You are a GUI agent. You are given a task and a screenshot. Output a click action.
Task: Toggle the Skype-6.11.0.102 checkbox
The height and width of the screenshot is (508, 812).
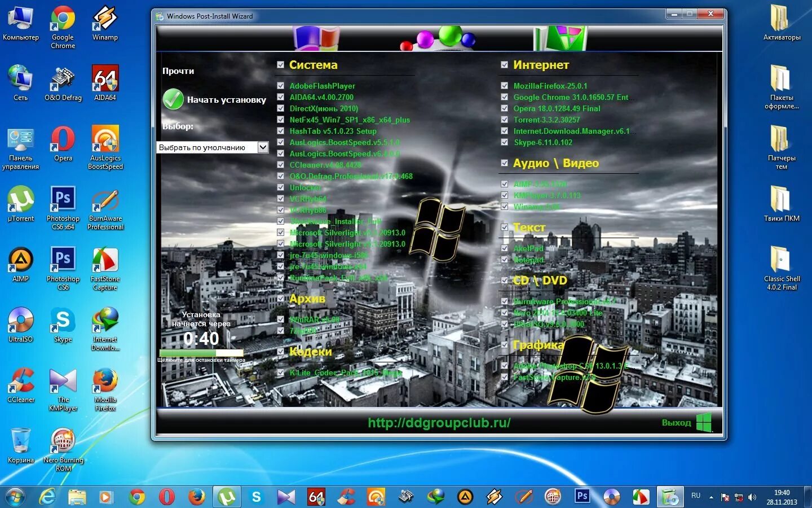coord(504,142)
